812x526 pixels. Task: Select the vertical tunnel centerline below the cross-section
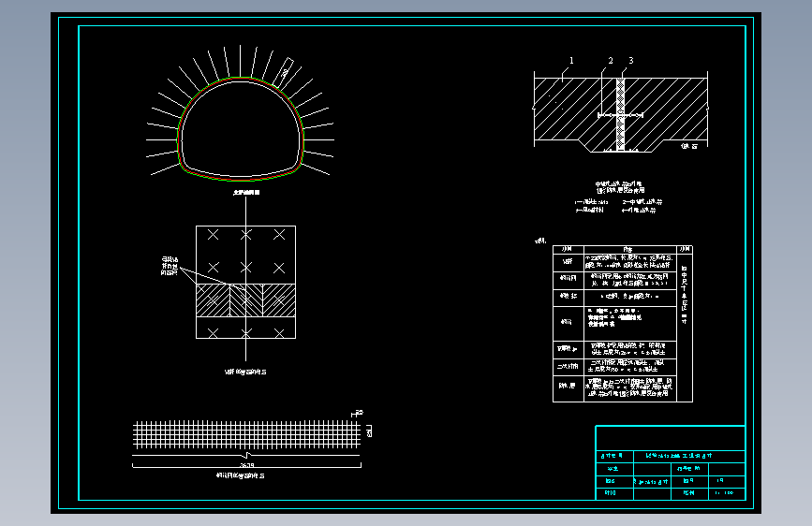click(x=245, y=279)
